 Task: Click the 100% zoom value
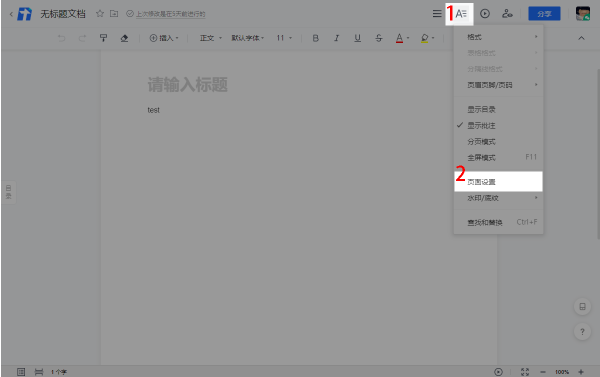coord(562,372)
